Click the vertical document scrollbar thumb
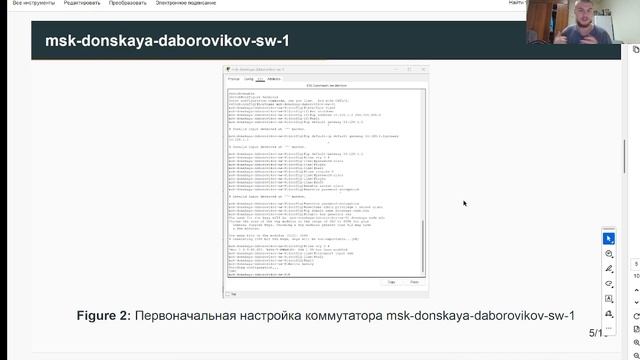This screenshot has width=640, height=360. coord(624,156)
